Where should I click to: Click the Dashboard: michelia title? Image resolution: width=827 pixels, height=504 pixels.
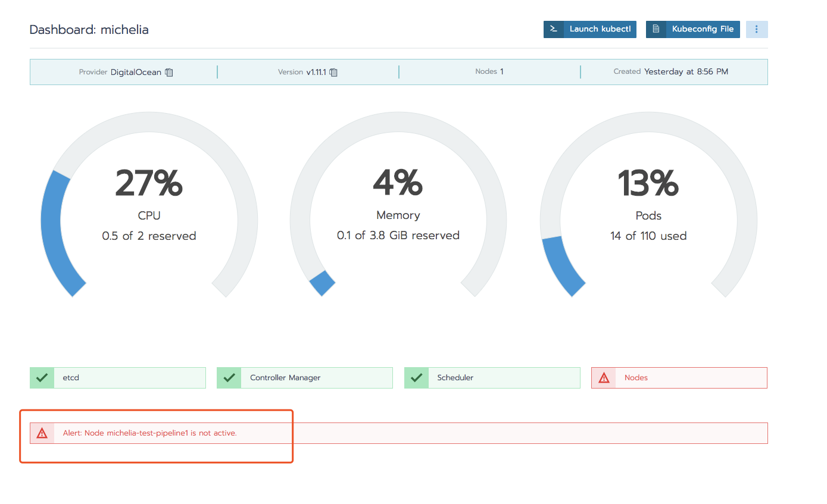pos(89,29)
